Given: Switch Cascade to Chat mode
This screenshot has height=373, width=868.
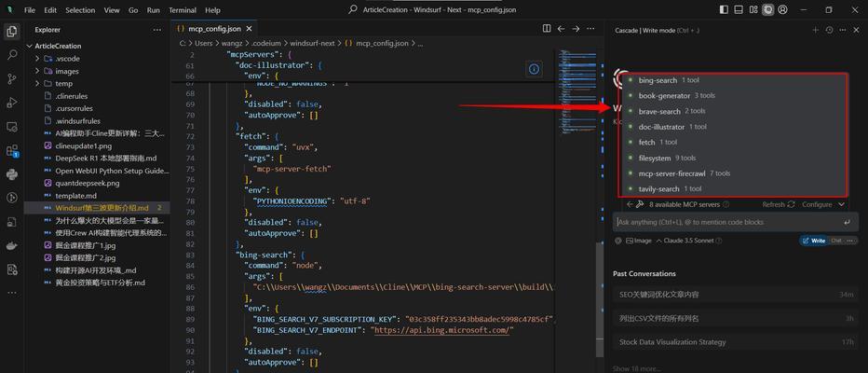Looking at the screenshot, I should coord(836,241).
